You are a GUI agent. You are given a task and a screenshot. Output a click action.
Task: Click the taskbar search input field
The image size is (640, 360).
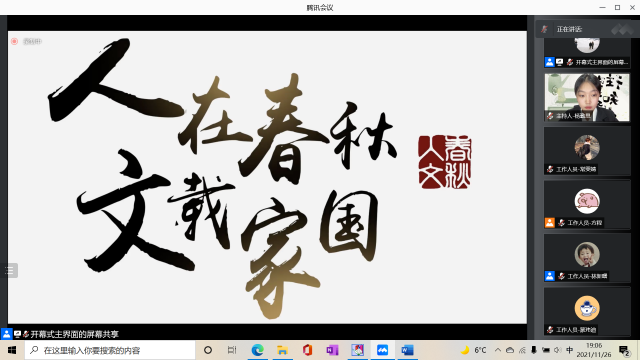110,350
